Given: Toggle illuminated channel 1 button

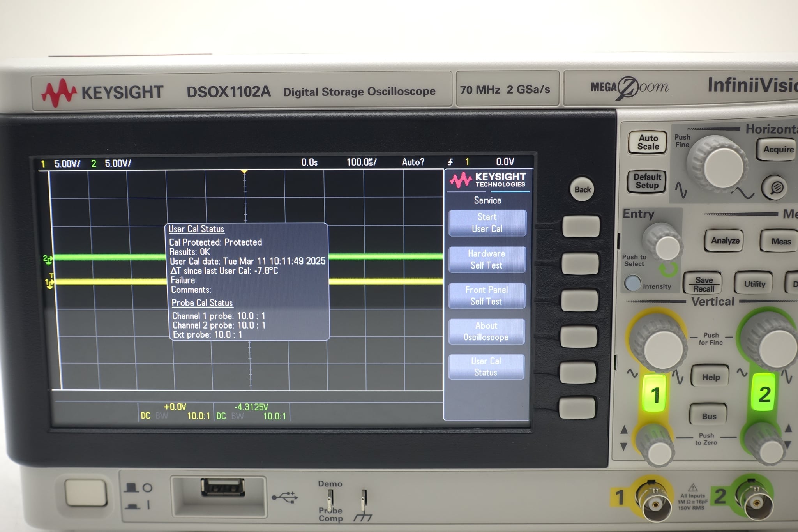Looking at the screenshot, I should click(655, 393).
